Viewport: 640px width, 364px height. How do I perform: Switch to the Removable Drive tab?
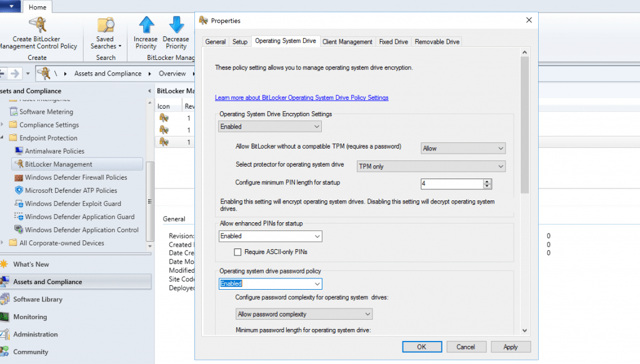coord(437,42)
